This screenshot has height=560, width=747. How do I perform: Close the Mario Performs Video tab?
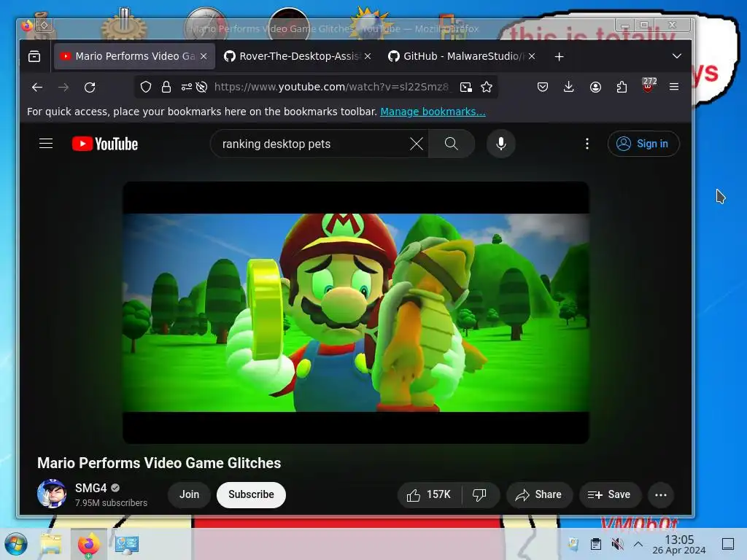pos(204,56)
